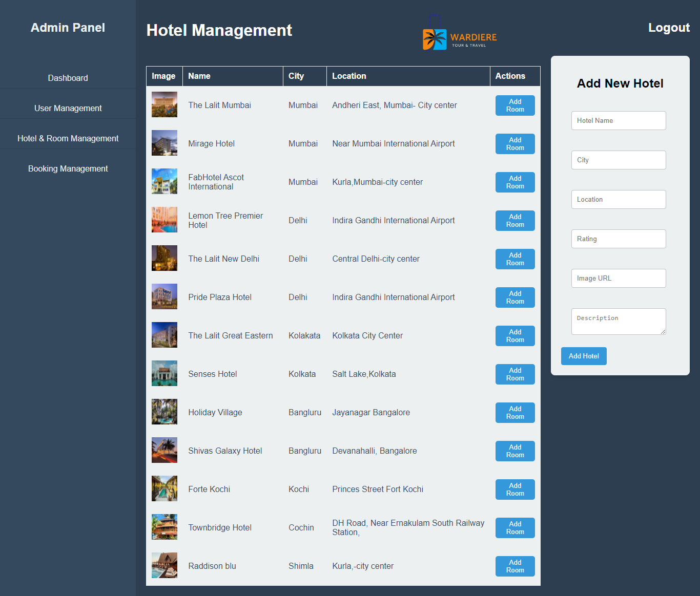Add a room to Townbridge Hotel
The width and height of the screenshot is (700, 596).
tap(514, 528)
